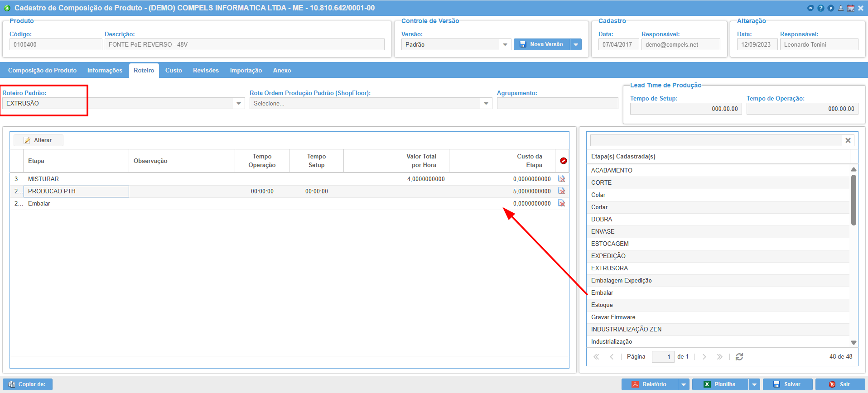Clear the stage search field with X
This screenshot has height=393, width=868.
(848, 140)
